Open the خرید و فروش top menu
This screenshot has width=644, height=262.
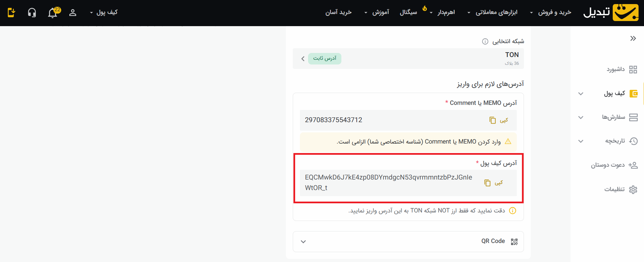click(x=551, y=13)
